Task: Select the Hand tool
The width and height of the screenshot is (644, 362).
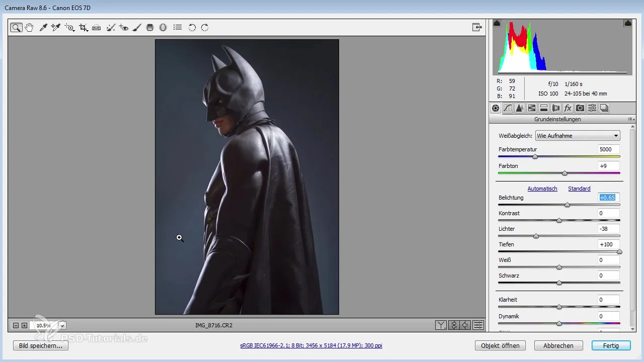Action: [x=29, y=28]
